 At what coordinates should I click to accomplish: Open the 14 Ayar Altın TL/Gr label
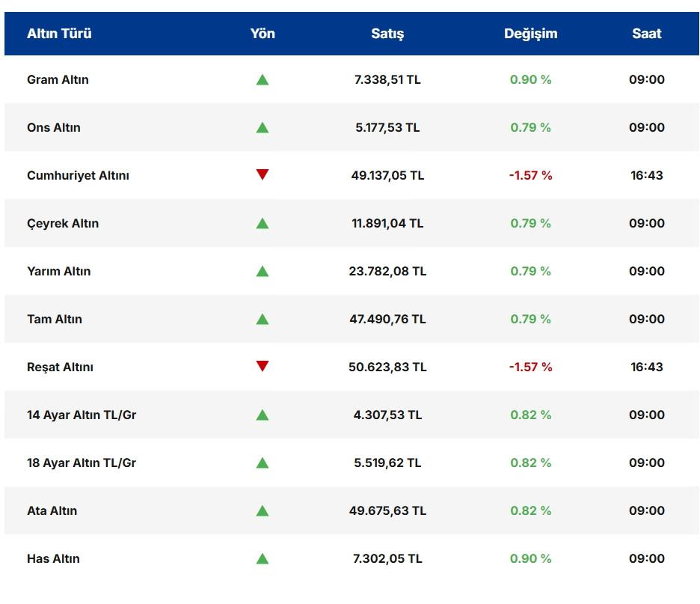(x=82, y=415)
